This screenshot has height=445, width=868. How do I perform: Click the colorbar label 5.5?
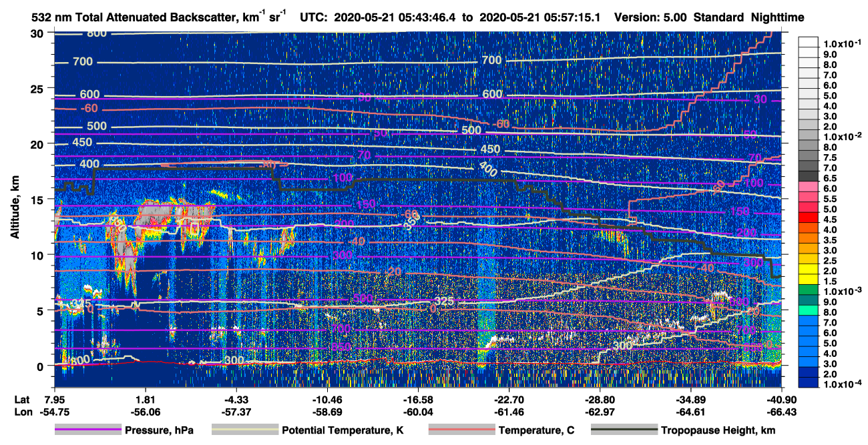pyautogui.click(x=831, y=199)
